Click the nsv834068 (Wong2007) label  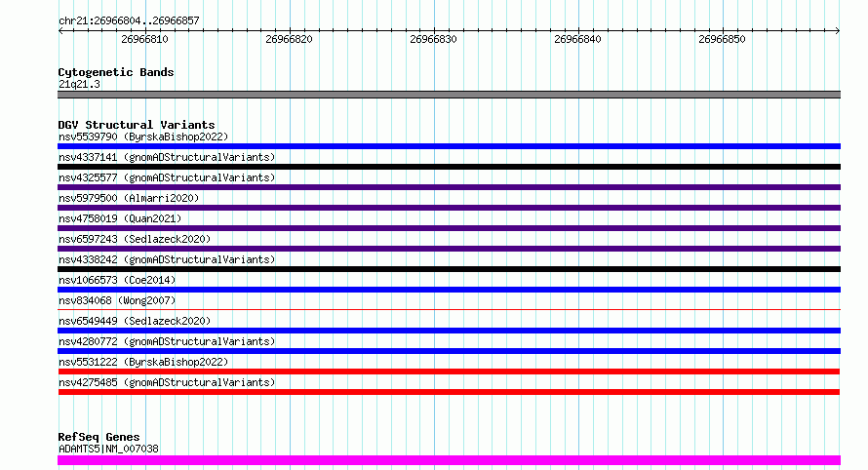click(117, 300)
